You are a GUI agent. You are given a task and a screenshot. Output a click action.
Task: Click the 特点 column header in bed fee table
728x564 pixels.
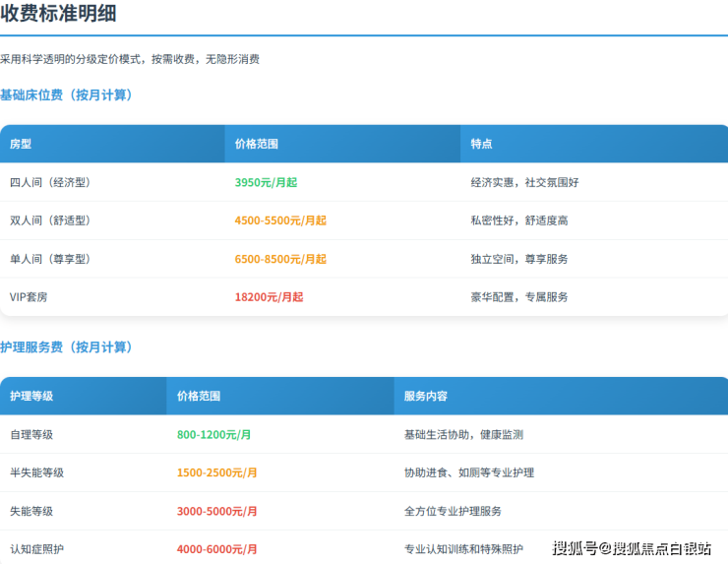[481, 144]
